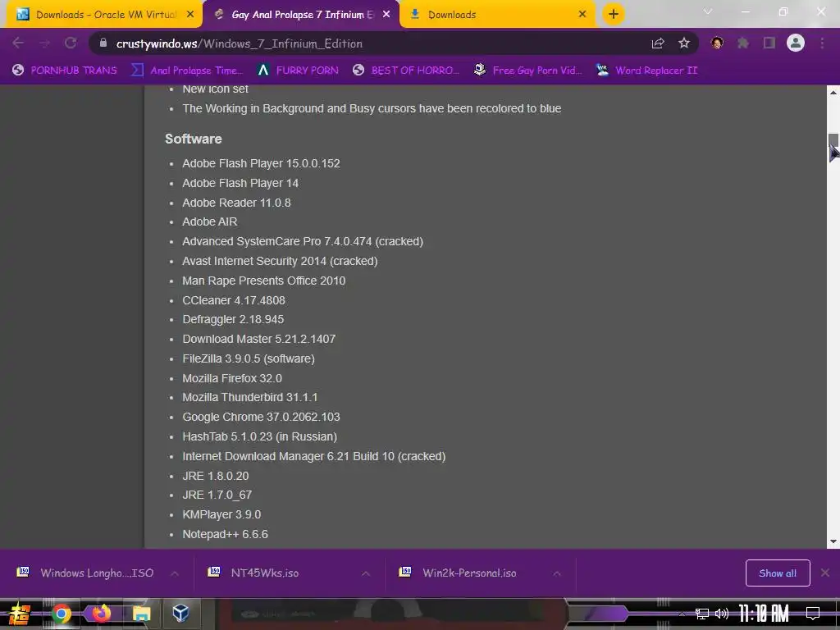Click the page scrollbar thumb
The width and height of the screenshot is (840, 630).
pos(833,140)
